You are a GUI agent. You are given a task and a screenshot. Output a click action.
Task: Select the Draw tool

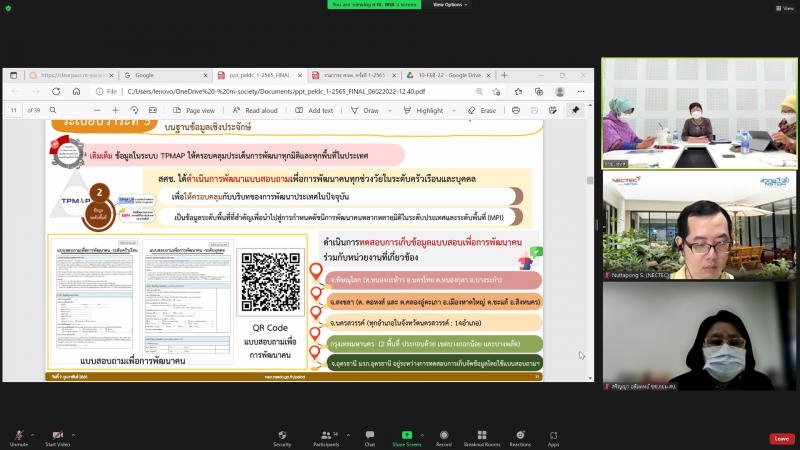pos(365,110)
